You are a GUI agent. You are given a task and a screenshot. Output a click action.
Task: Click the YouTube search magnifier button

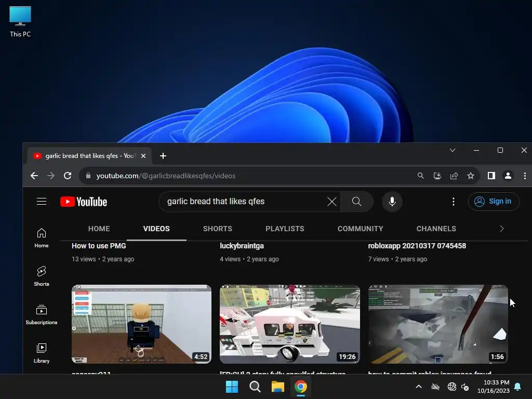(x=356, y=202)
